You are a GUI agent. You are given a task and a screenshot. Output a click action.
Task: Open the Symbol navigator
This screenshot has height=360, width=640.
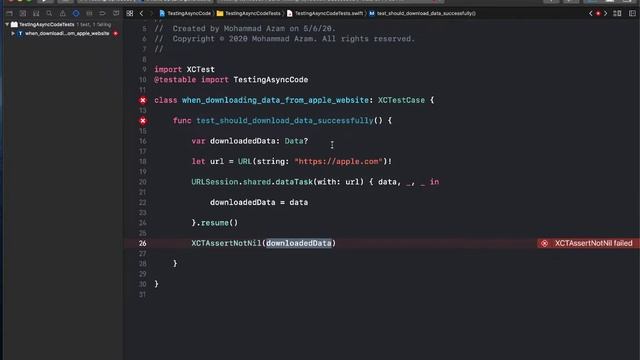click(36, 13)
